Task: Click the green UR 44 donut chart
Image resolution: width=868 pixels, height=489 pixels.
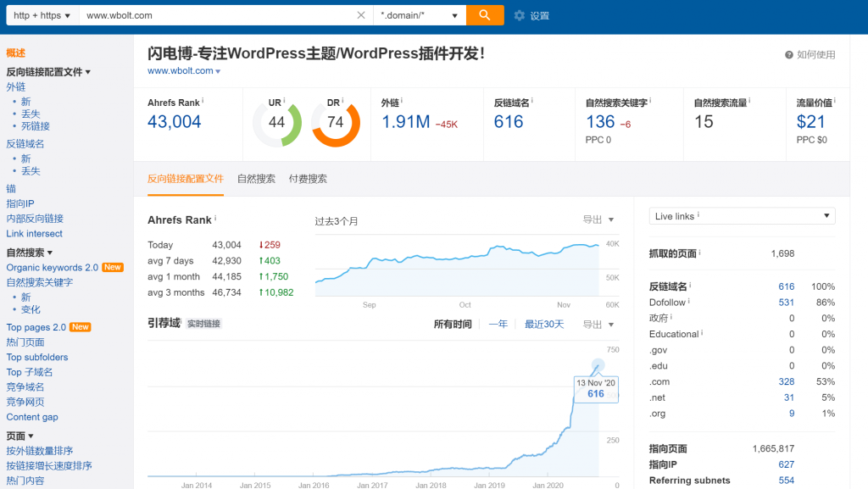Action: coord(276,122)
